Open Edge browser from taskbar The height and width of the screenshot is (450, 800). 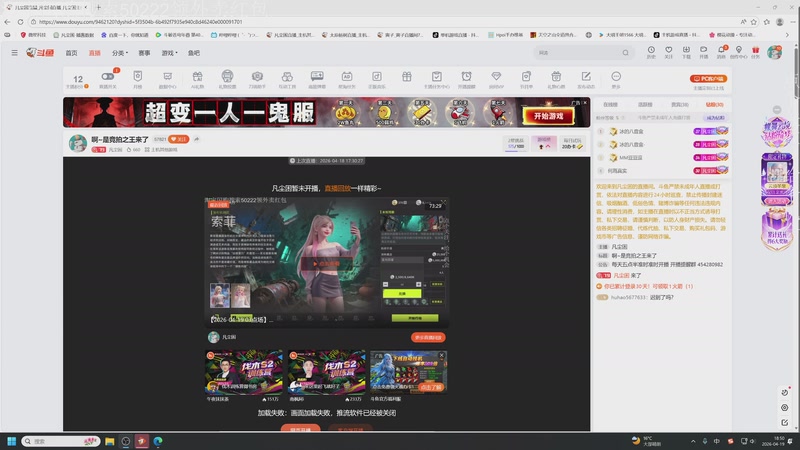(158, 441)
